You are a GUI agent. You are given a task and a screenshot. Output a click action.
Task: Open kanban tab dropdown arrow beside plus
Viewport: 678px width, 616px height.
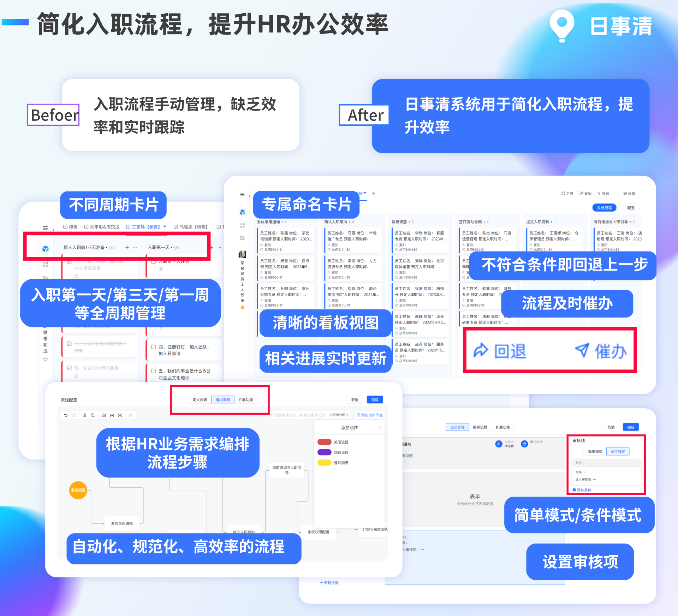click(365, 193)
